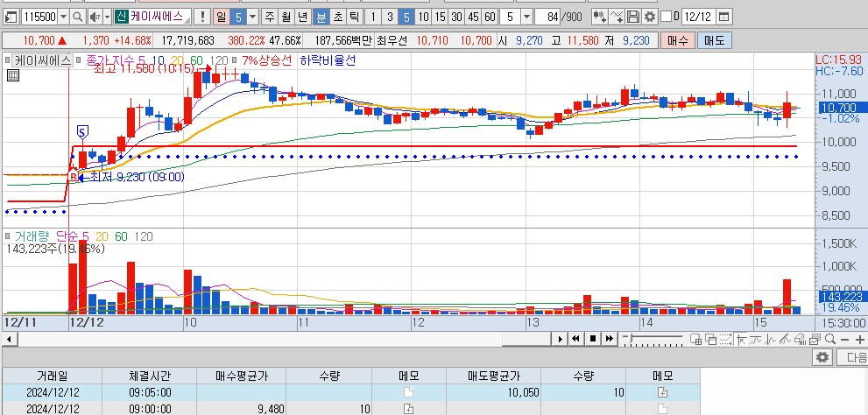The image size is (868, 415).
Task: Select the 년 yearly chart period
Action: (x=302, y=17)
